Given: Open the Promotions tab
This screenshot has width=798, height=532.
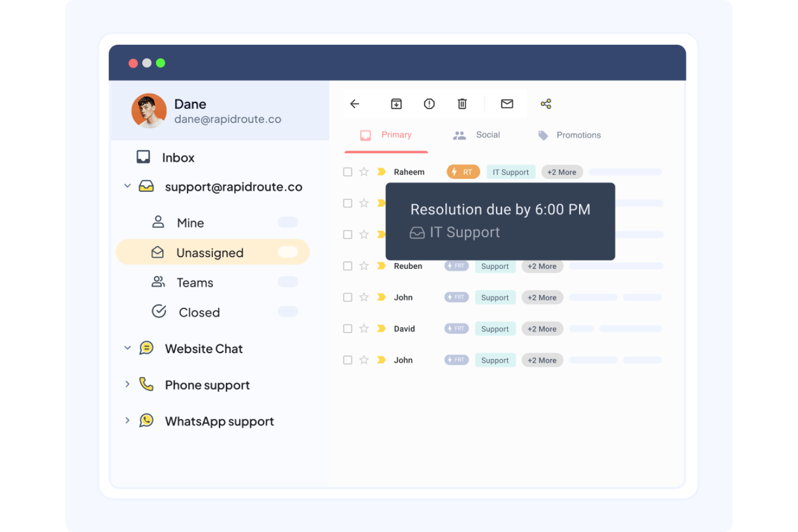Looking at the screenshot, I should [578, 135].
